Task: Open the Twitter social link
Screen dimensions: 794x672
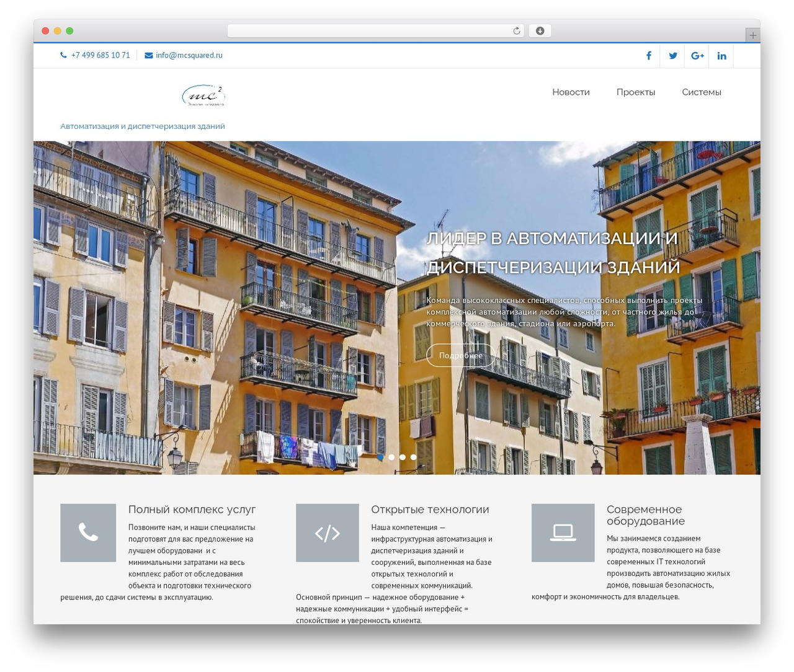Action: (673, 56)
